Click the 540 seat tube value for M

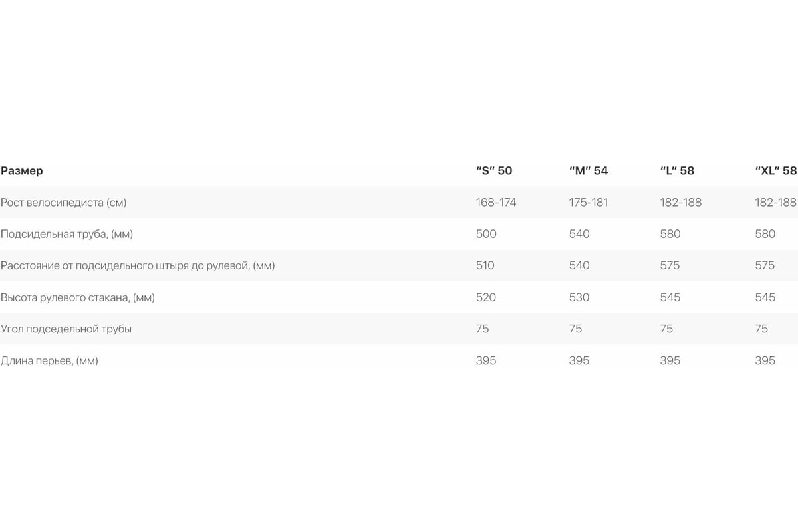pos(579,234)
